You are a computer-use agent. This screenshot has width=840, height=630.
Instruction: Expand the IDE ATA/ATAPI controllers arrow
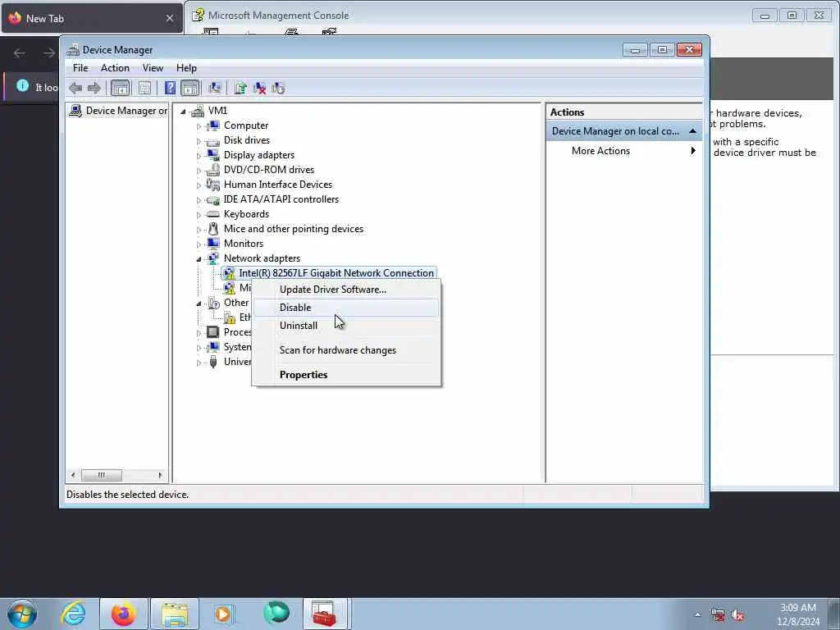click(199, 200)
